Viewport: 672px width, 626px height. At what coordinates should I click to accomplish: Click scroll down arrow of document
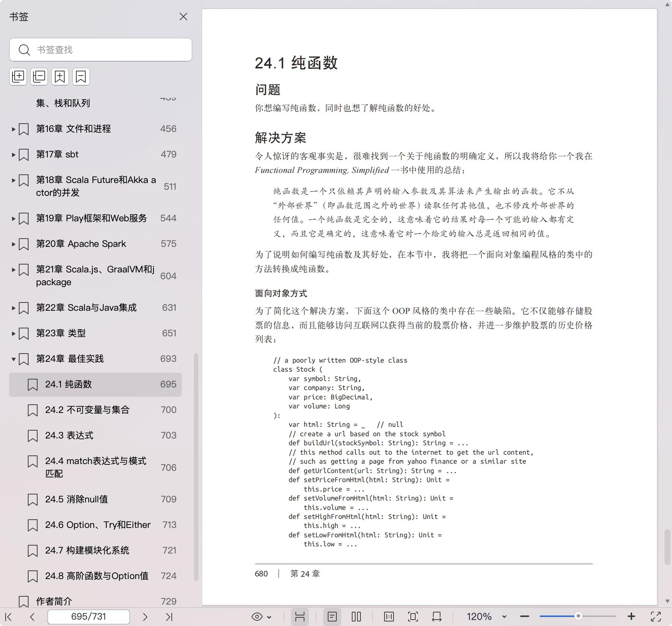click(x=667, y=601)
